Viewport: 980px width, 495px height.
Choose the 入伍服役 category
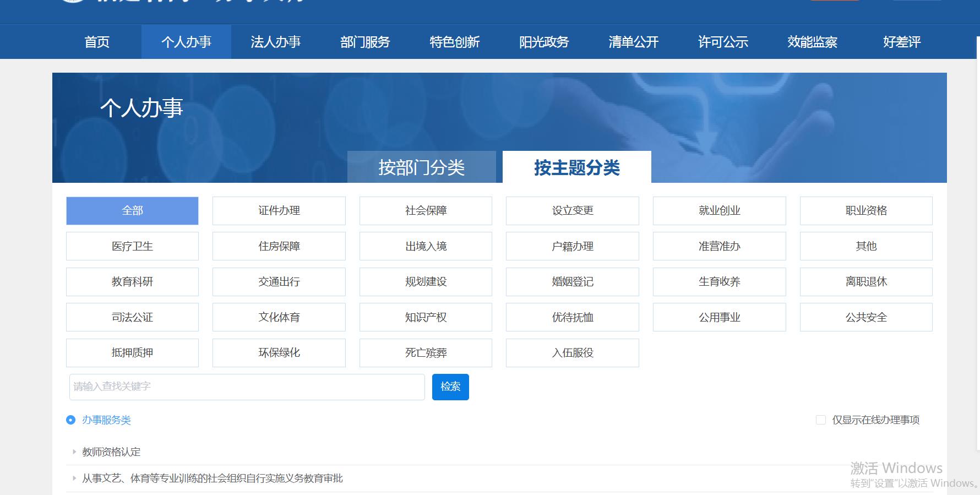click(573, 353)
